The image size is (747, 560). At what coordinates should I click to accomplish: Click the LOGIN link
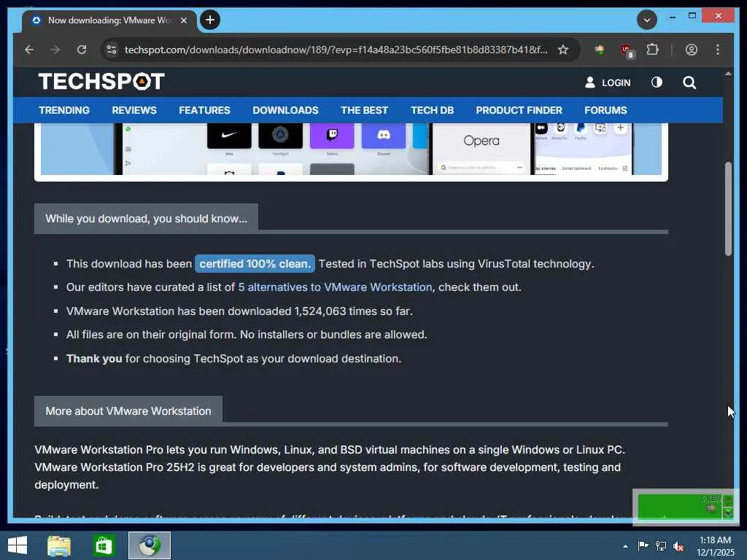[608, 82]
